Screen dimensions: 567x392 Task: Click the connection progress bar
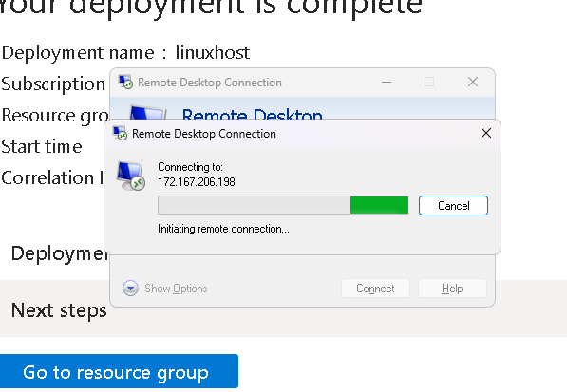pyautogui.click(x=283, y=205)
